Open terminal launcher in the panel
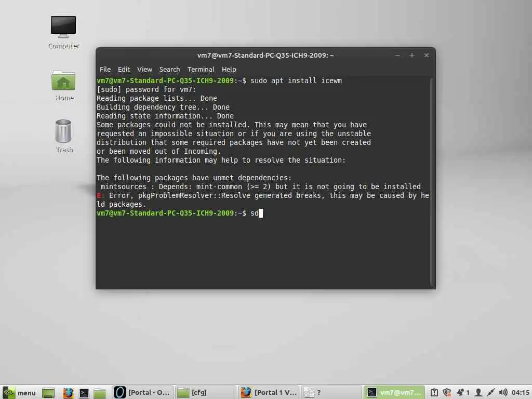Image resolution: width=532 pixels, height=399 pixels. 84,393
